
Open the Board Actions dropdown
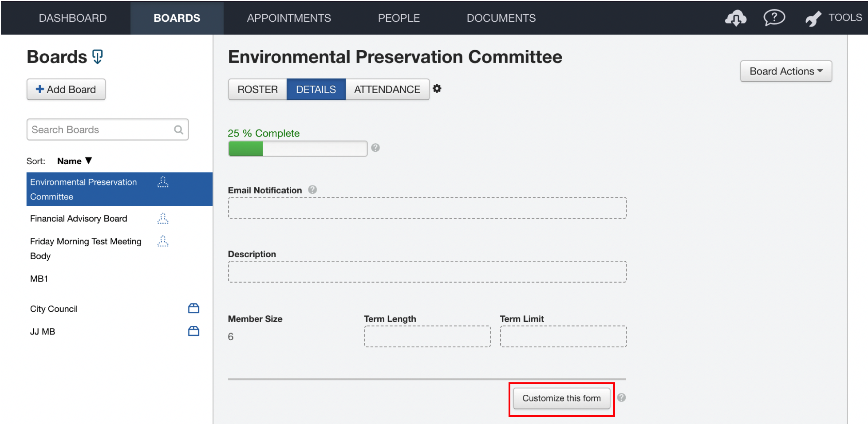[786, 71]
